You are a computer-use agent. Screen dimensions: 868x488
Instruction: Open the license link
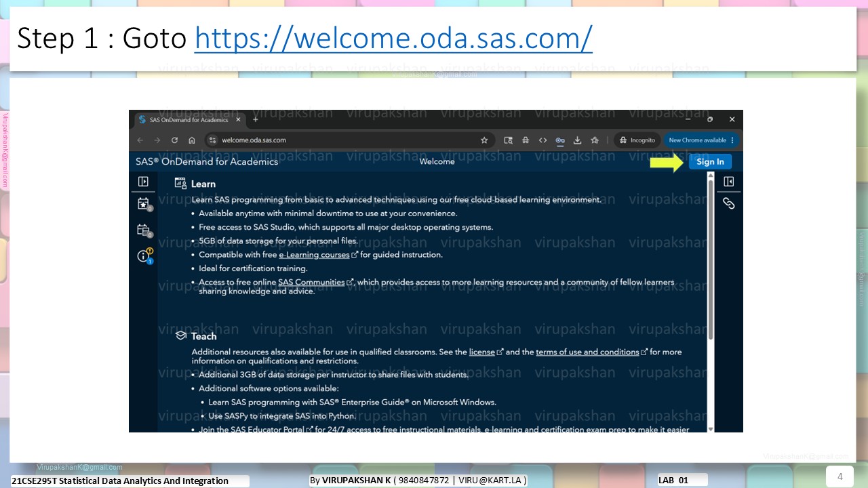coord(482,352)
